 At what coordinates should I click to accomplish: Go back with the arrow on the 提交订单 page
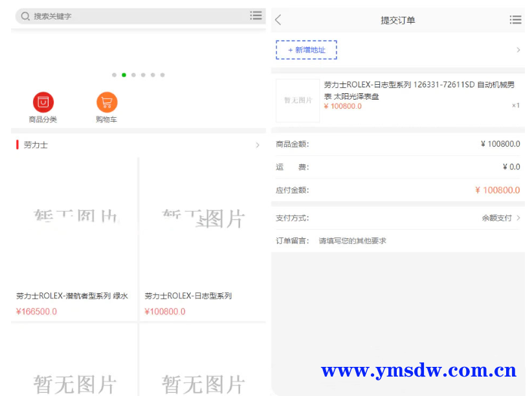(278, 20)
